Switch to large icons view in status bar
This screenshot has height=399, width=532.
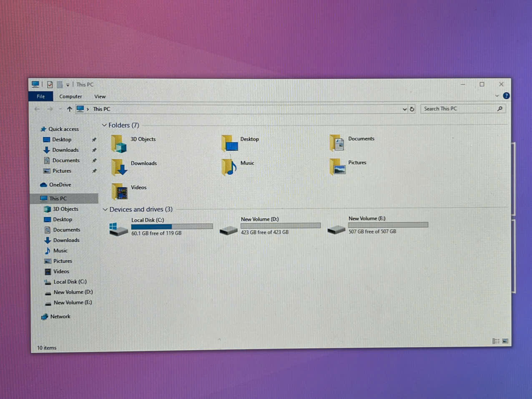[505, 341]
